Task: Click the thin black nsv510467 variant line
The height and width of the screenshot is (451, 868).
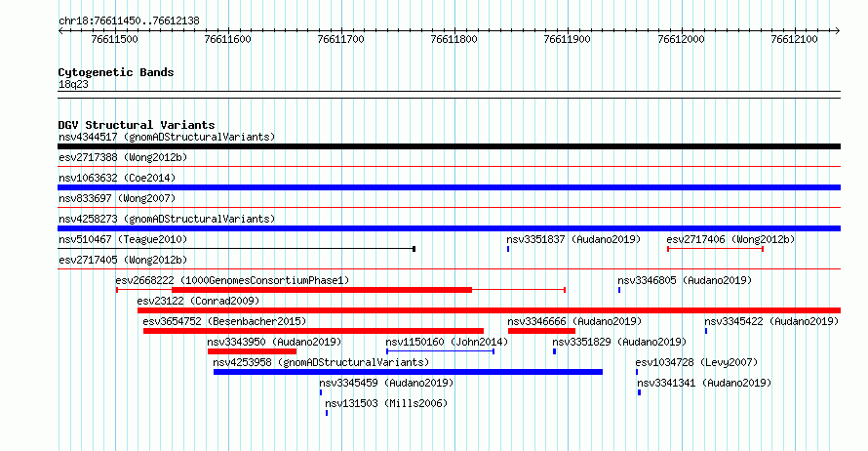Action: (x=236, y=249)
